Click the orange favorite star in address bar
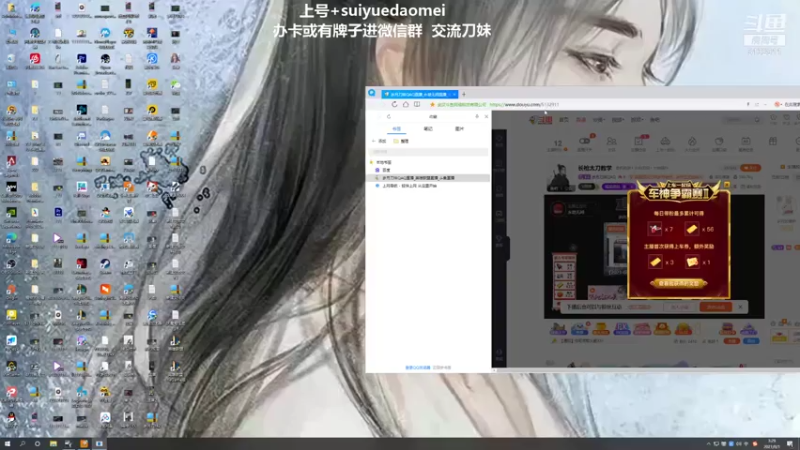 (432, 105)
